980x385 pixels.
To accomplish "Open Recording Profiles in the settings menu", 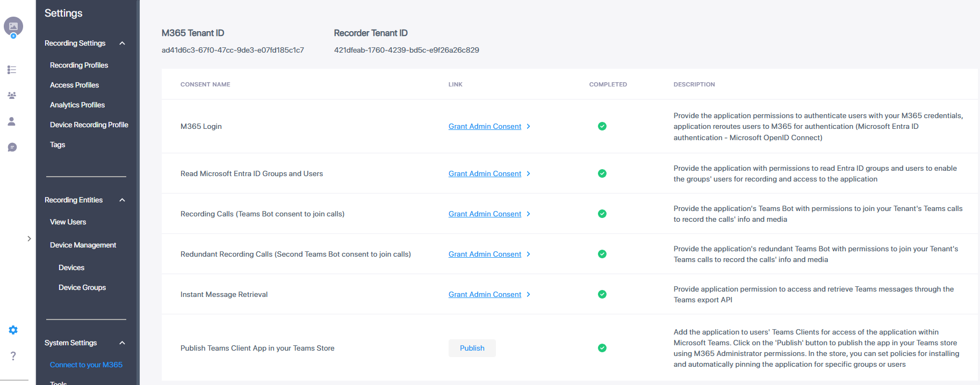I will click(x=79, y=65).
